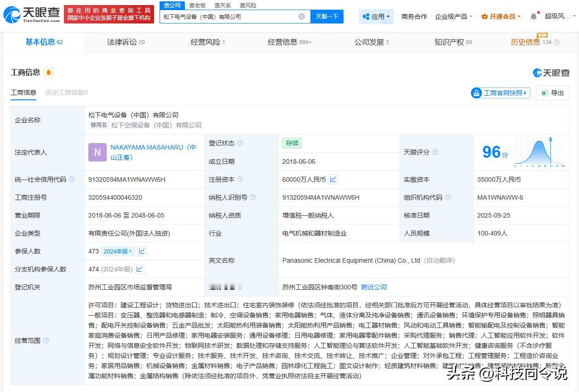Screen dimensions: 579x392
Task: Click the 存续 status badge
Action: [x=292, y=143]
